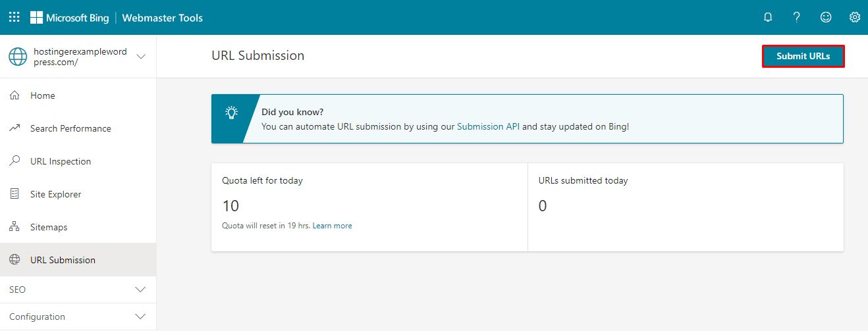Open the app launcher grid icon
868x331 pixels.
pyautogui.click(x=14, y=18)
